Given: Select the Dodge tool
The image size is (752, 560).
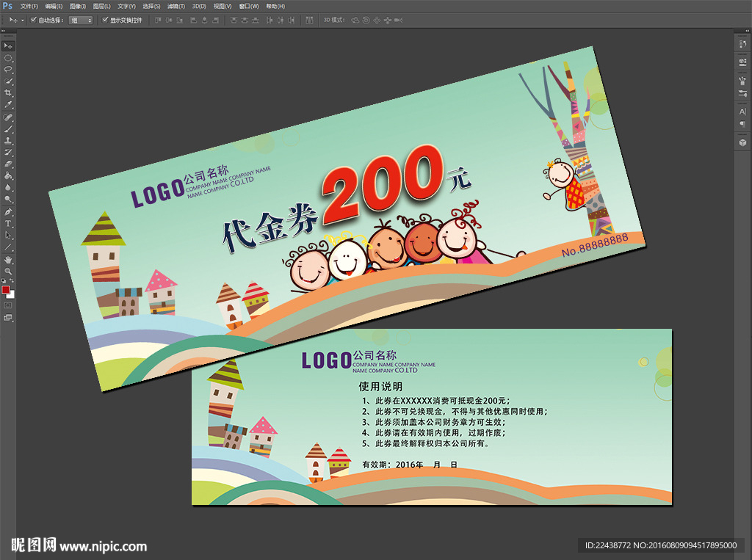Looking at the screenshot, I should coord(8,199).
